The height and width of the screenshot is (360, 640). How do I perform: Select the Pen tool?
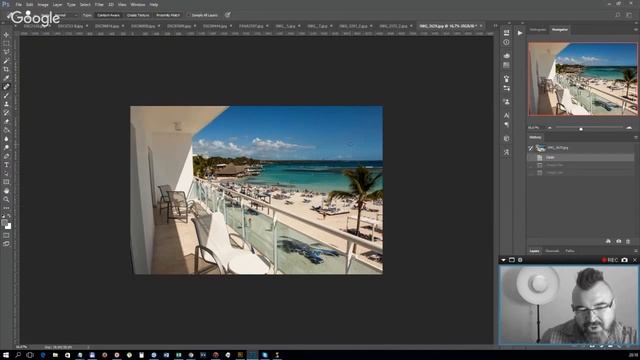[6, 156]
